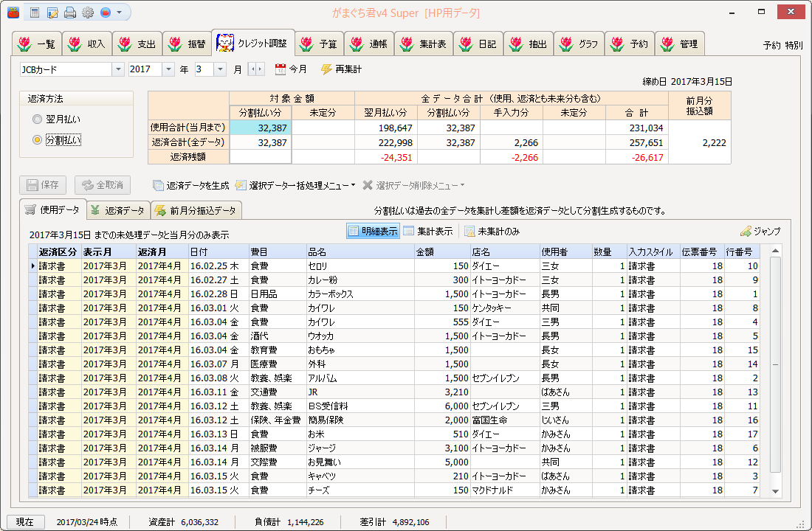
Task: Expand the month 3 dropdown
Action: point(220,69)
